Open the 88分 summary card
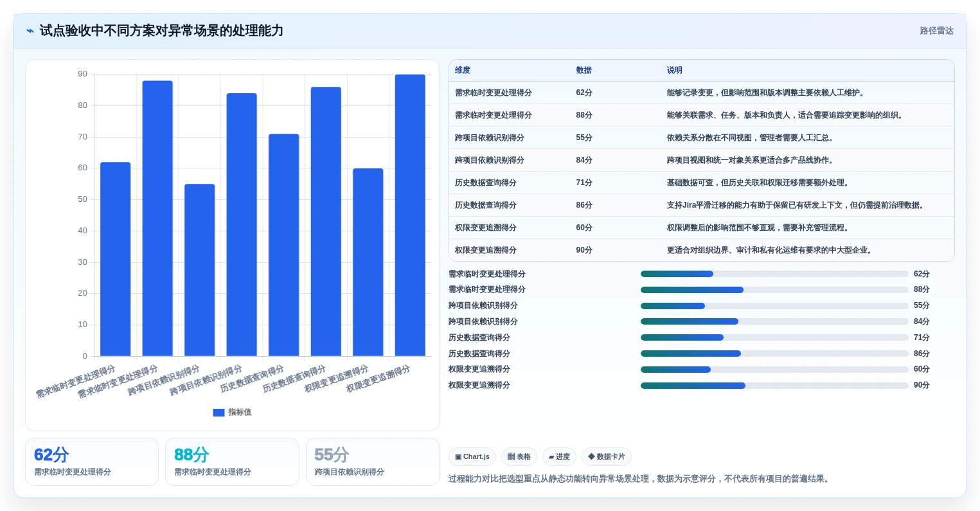Viewport: 980px width, 511px height. (x=232, y=462)
